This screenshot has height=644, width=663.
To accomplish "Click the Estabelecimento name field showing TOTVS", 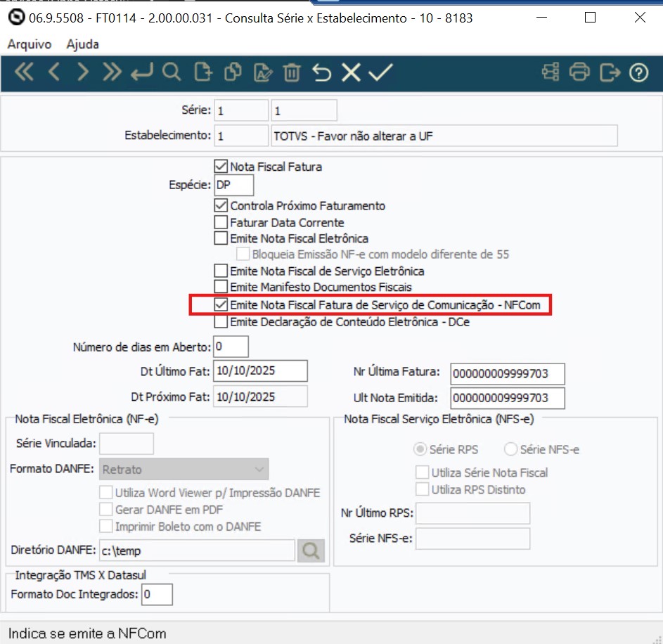I will [444, 136].
